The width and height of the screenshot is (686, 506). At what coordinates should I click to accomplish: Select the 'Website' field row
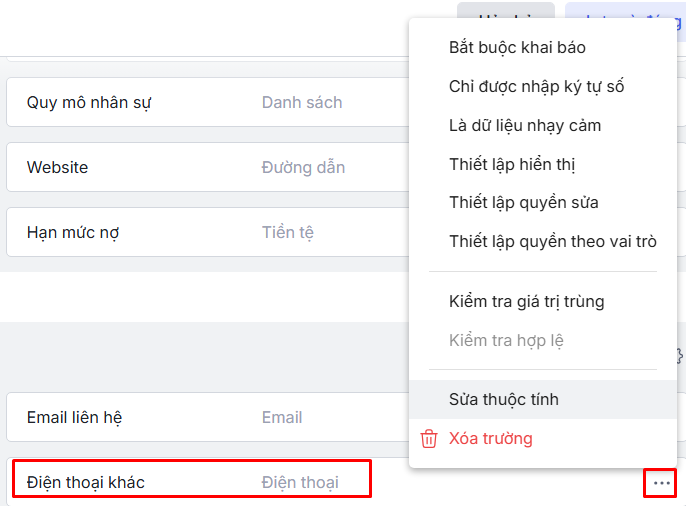point(57,167)
